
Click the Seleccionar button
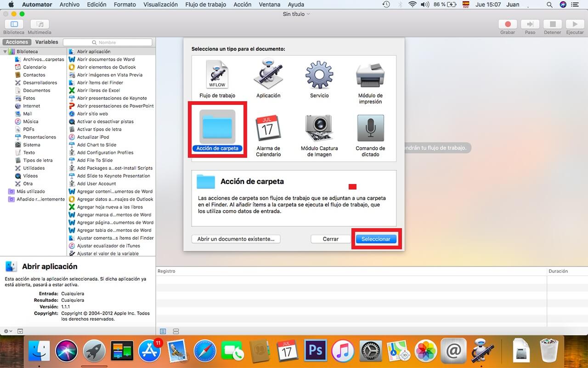(x=376, y=239)
